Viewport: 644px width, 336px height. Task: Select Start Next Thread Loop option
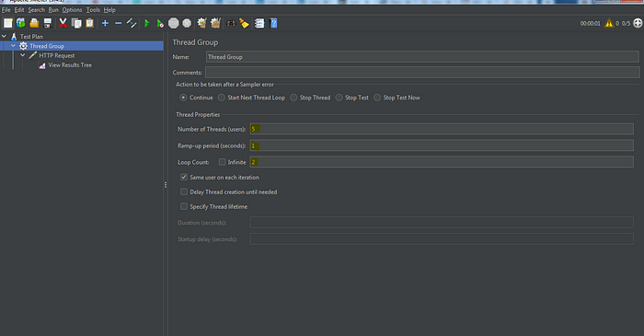pos(222,98)
